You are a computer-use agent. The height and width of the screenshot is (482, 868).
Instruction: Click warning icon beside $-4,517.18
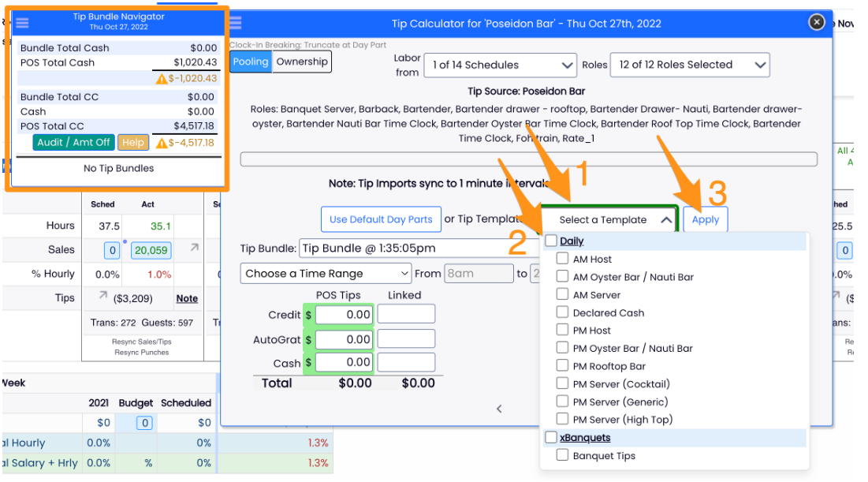161,144
